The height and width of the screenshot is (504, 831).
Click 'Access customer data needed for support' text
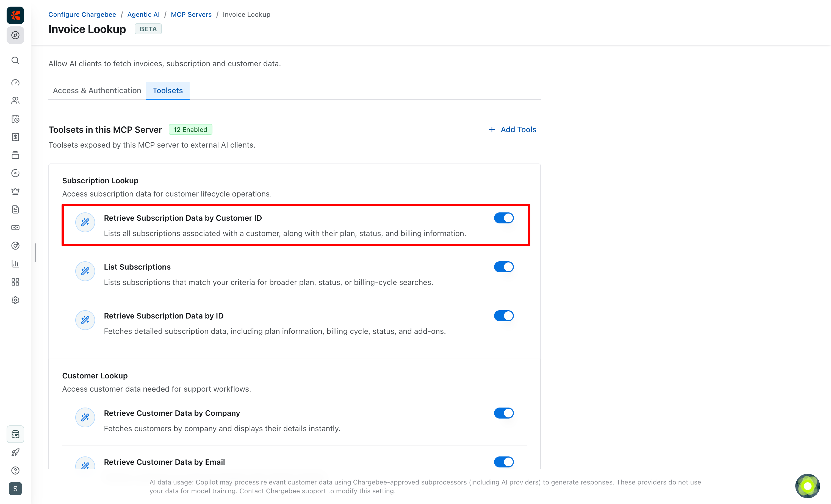pos(156,389)
